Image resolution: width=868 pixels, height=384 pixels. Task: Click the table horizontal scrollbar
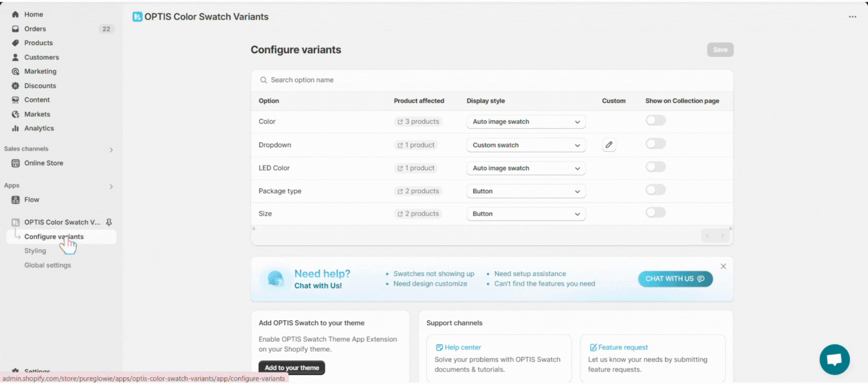(492, 228)
